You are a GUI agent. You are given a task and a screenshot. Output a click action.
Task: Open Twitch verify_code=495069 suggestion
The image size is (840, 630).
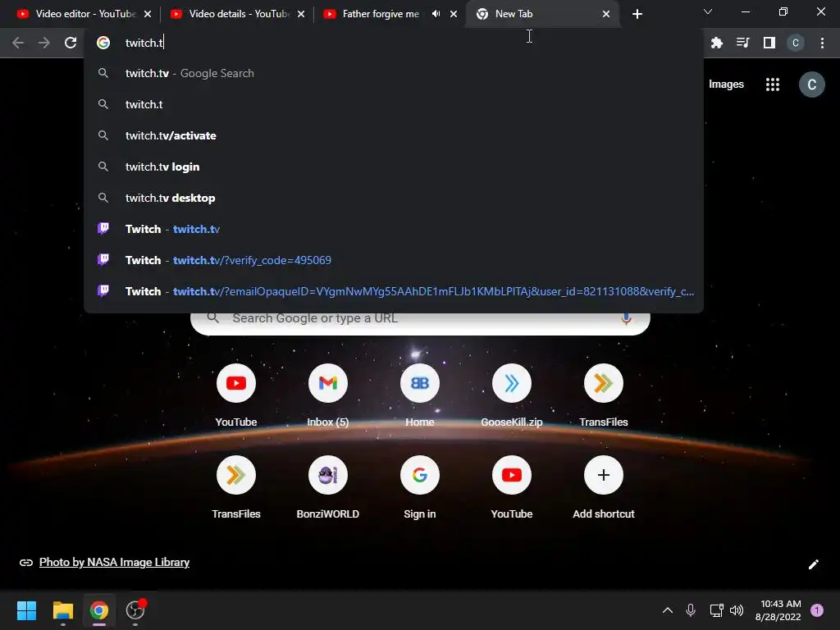[394, 260]
